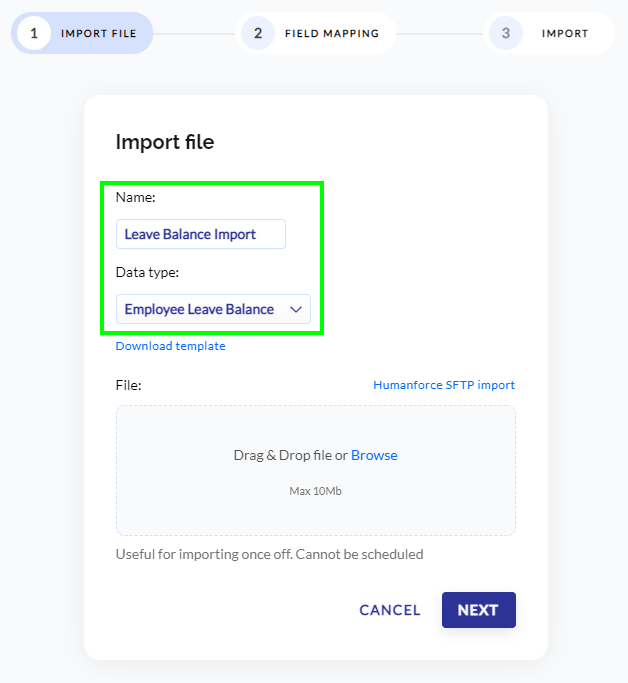Jump to the Import step label
628x683 pixels.
(x=565, y=34)
